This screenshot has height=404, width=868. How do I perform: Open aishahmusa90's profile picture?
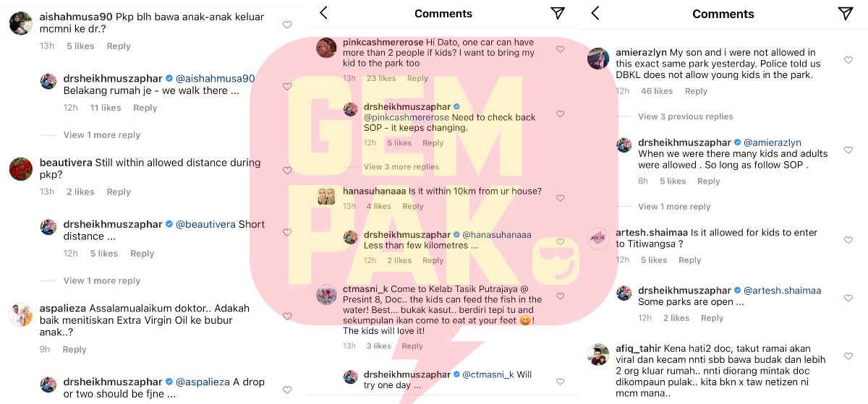(x=20, y=23)
